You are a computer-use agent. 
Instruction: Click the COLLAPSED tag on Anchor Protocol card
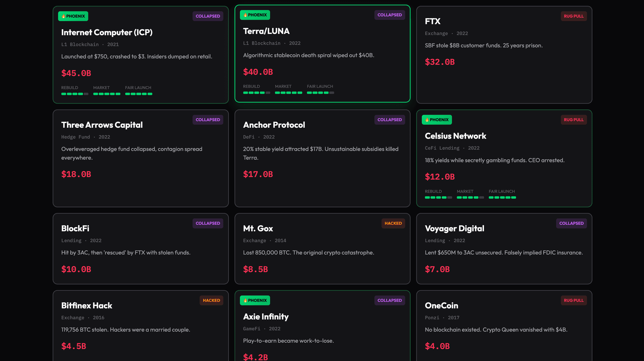(x=389, y=120)
